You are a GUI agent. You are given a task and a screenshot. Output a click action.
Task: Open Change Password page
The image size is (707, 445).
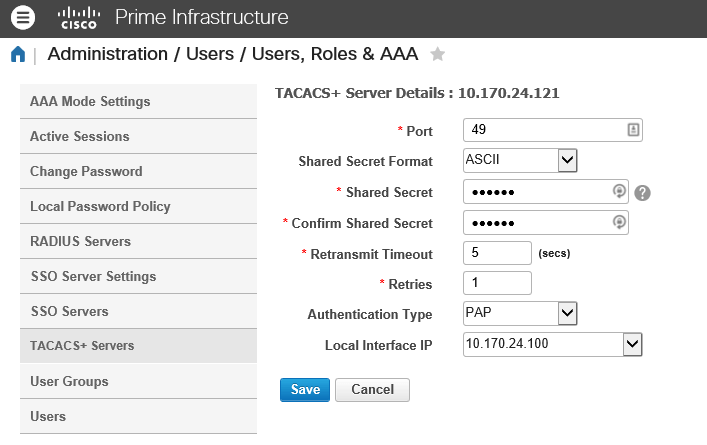[138, 171]
